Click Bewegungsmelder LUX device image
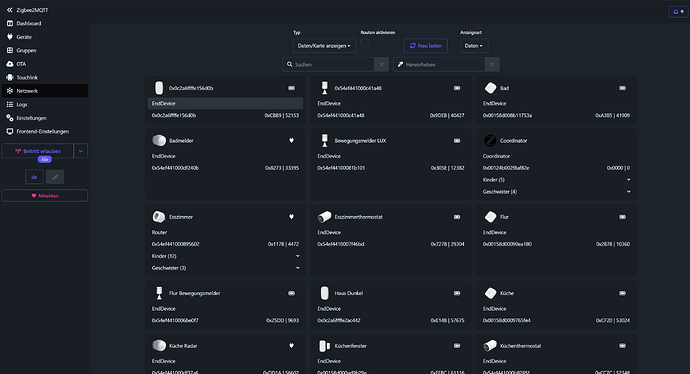Viewport: 690px width, 374px height. (x=324, y=140)
